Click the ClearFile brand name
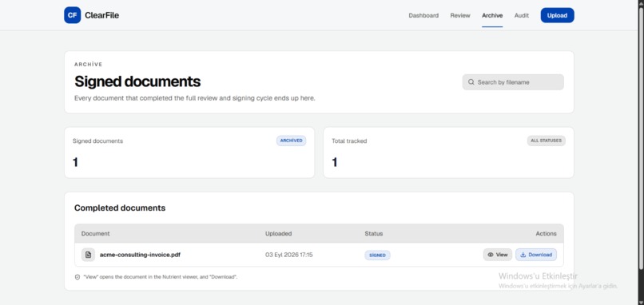Viewport: 644px width, 305px height. click(x=101, y=16)
